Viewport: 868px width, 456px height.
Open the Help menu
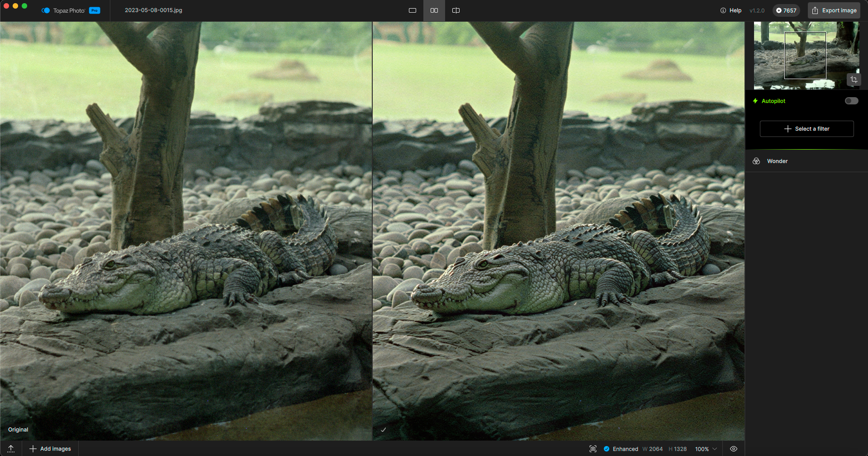point(731,10)
